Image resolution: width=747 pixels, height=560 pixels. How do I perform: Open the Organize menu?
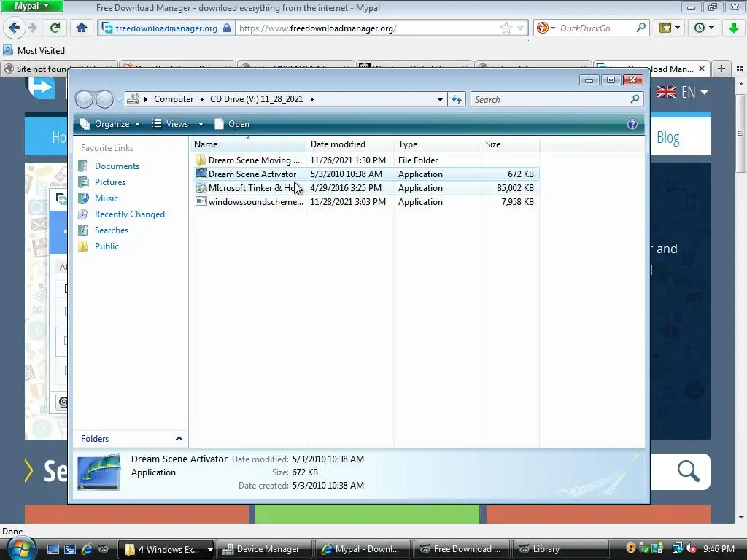click(x=110, y=124)
